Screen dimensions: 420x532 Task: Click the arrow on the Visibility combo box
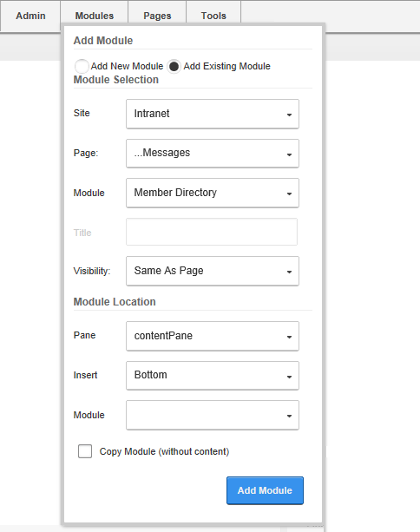(x=289, y=272)
